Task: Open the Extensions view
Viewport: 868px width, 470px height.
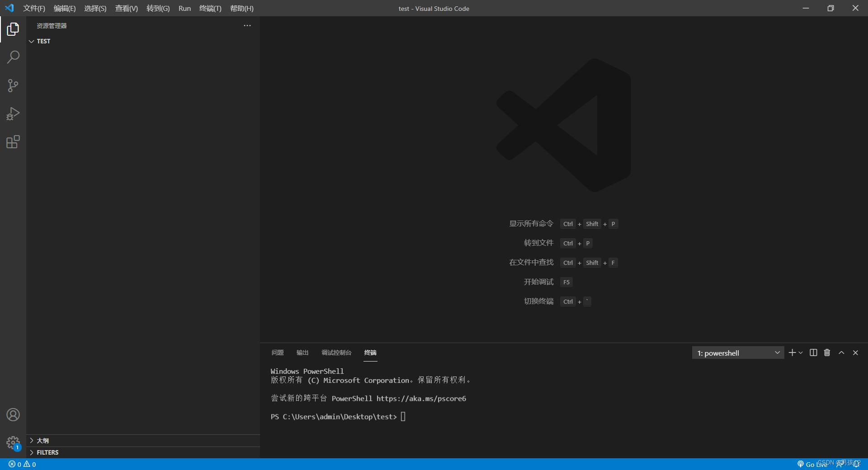Action: click(x=13, y=142)
